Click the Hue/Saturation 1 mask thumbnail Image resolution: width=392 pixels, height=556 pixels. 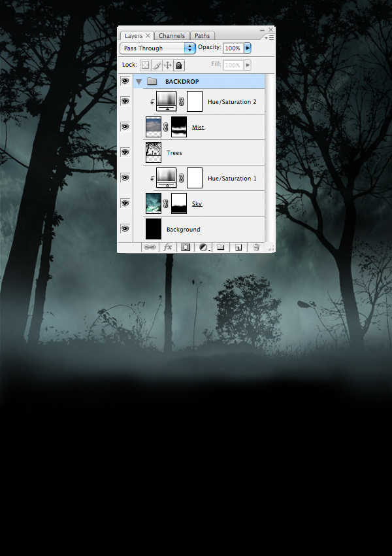click(195, 178)
